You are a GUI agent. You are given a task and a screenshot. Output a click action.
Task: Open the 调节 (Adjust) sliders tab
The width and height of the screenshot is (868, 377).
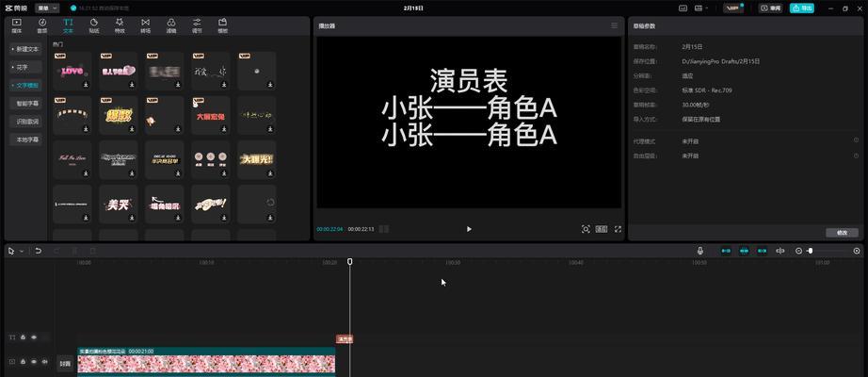pos(197,25)
